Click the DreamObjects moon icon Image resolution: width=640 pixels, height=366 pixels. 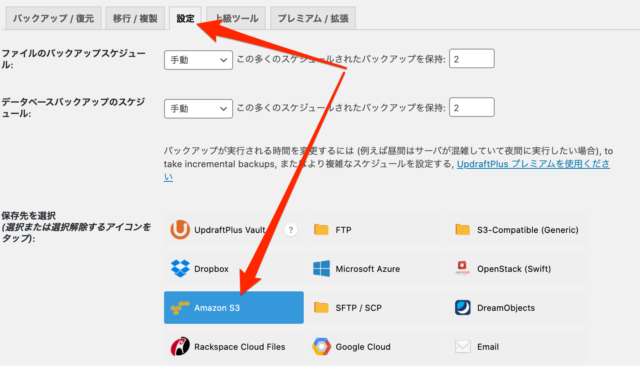tap(462, 308)
